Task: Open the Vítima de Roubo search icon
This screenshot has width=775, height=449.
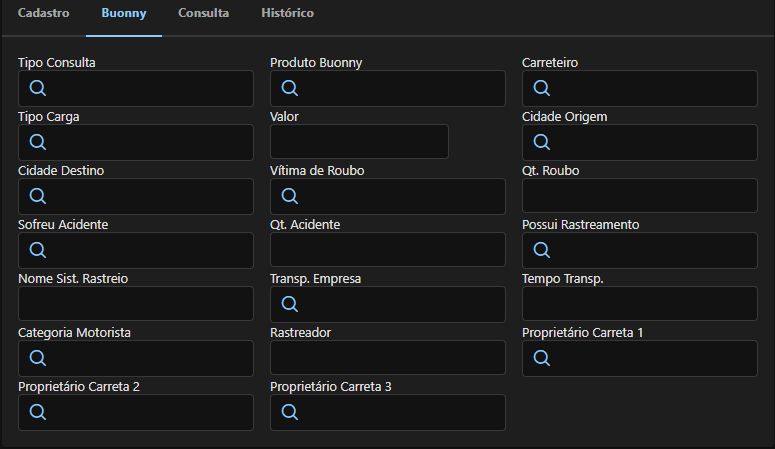Action: click(290, 196)
